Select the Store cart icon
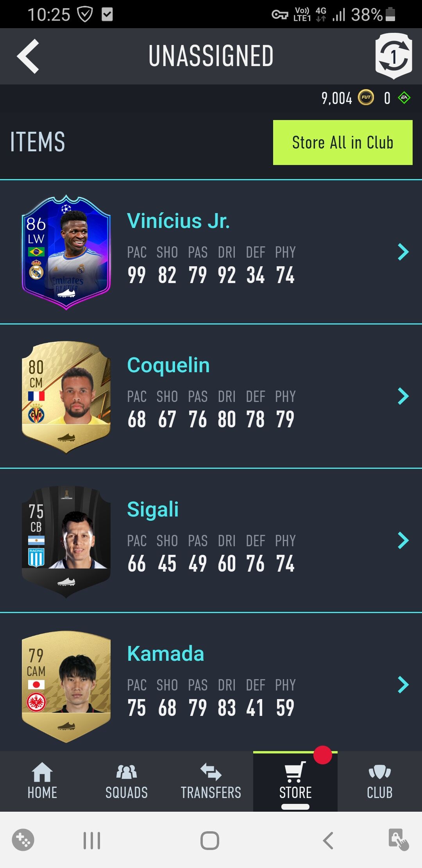The height and width of the screenshot is (868, 422). point(295,772)
